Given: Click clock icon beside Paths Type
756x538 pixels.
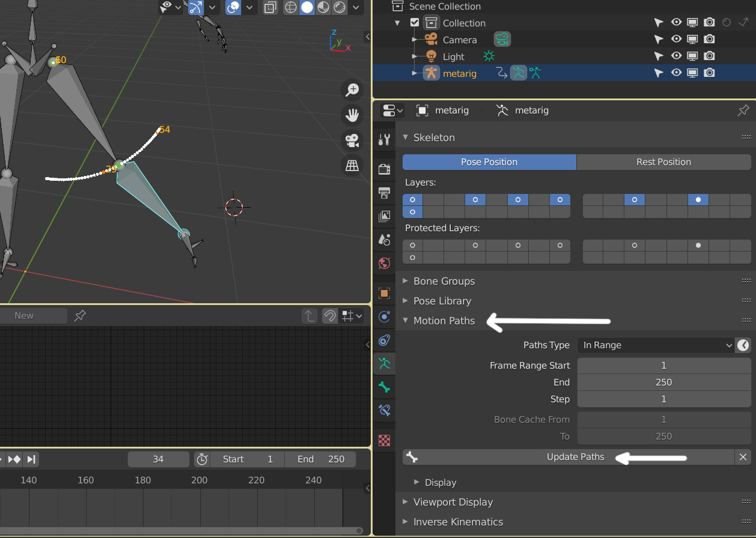Looking at the screenshot, I should coord(743,345).
